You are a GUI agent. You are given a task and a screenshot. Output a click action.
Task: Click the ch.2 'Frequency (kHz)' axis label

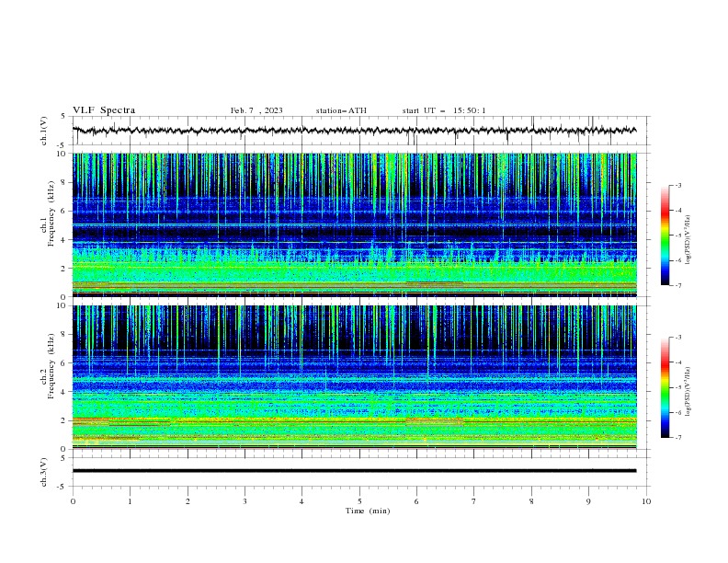pyautogui.click(x=51, y=366)
